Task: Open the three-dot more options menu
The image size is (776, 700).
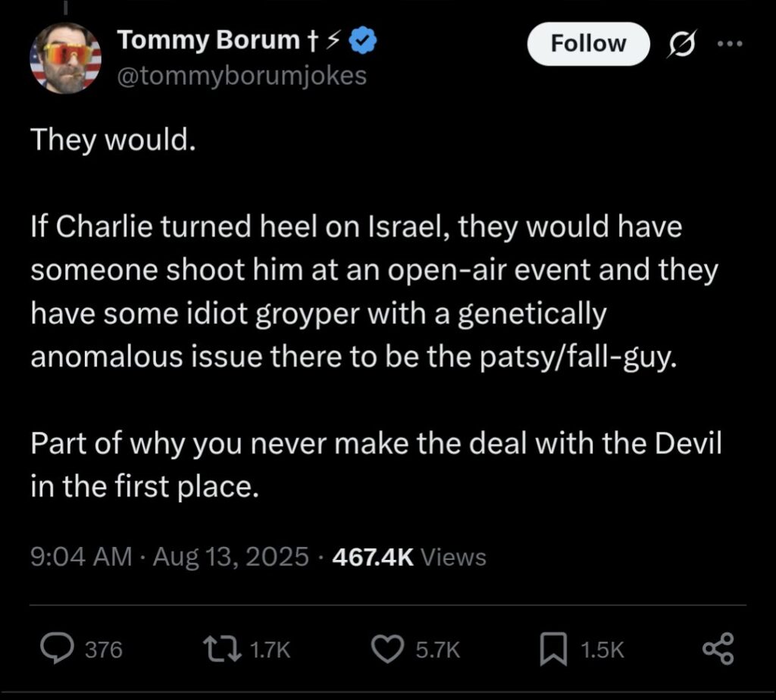Action: 730,44
